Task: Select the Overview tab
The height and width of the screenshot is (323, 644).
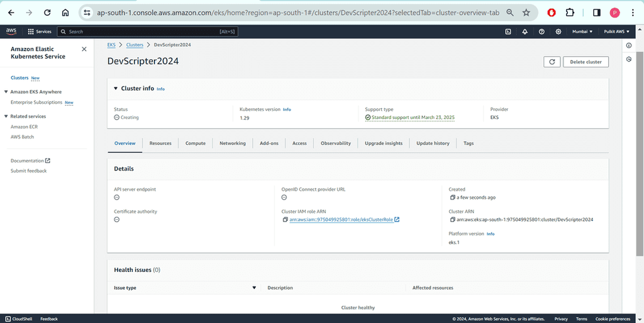Action: 125,144
